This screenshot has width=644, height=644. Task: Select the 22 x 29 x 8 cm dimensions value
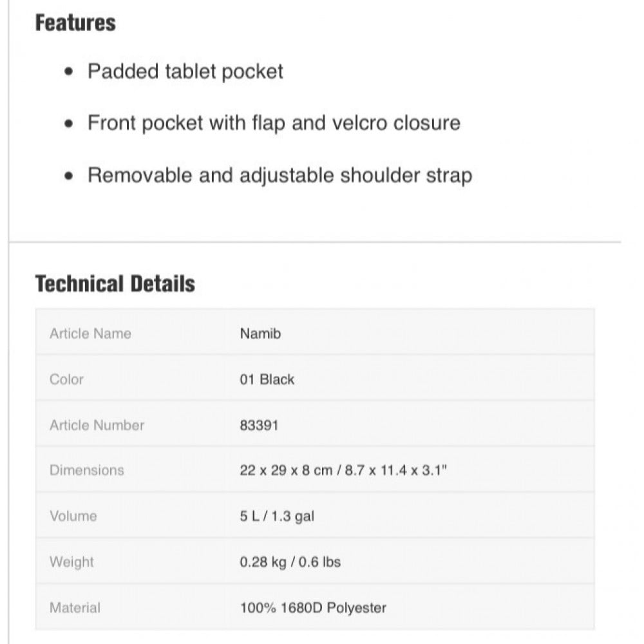point(343,470)
